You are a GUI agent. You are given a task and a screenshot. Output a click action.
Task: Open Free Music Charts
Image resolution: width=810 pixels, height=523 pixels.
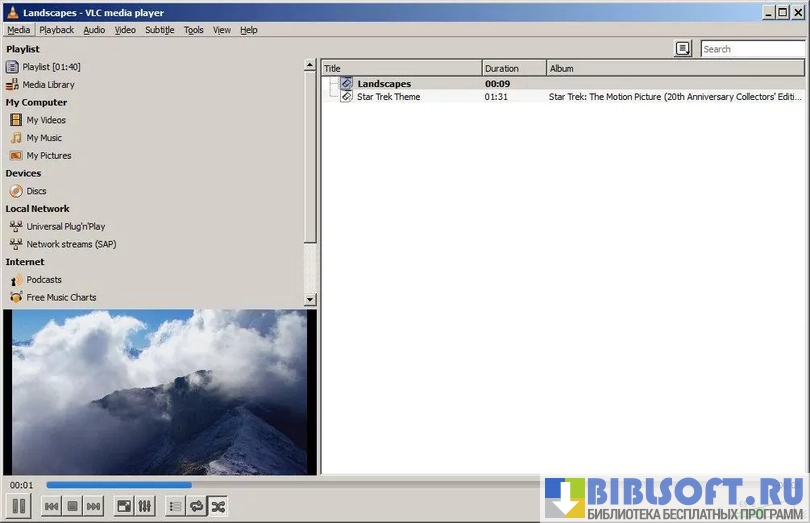click(x=61, y=298)
